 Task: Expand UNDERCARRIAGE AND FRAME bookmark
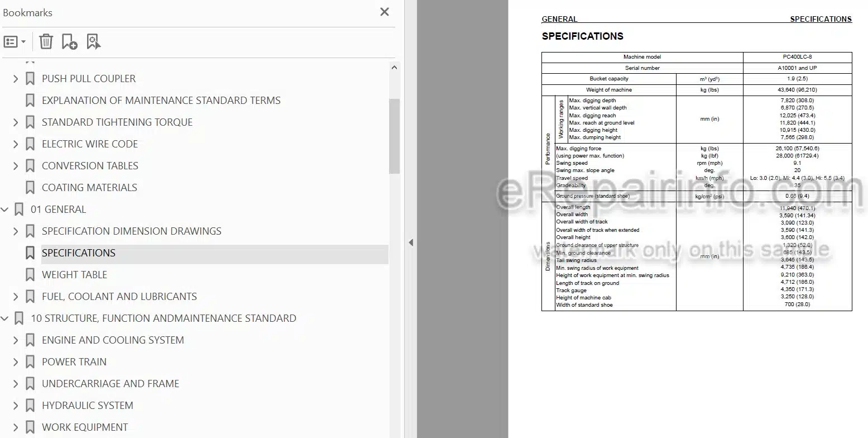coord(16,384)
